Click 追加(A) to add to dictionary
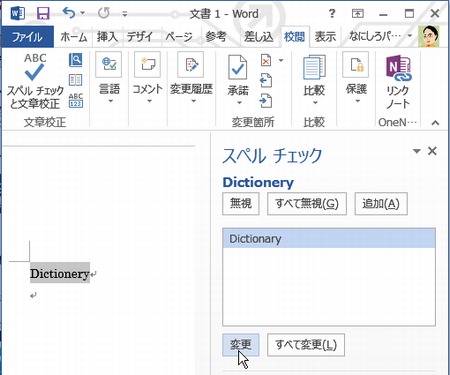This screenshot has width=450, height=375. tap(381, 203)
